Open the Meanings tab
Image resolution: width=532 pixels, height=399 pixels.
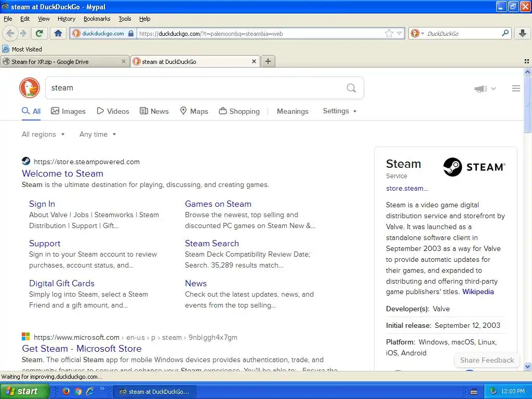coord(292,111)
